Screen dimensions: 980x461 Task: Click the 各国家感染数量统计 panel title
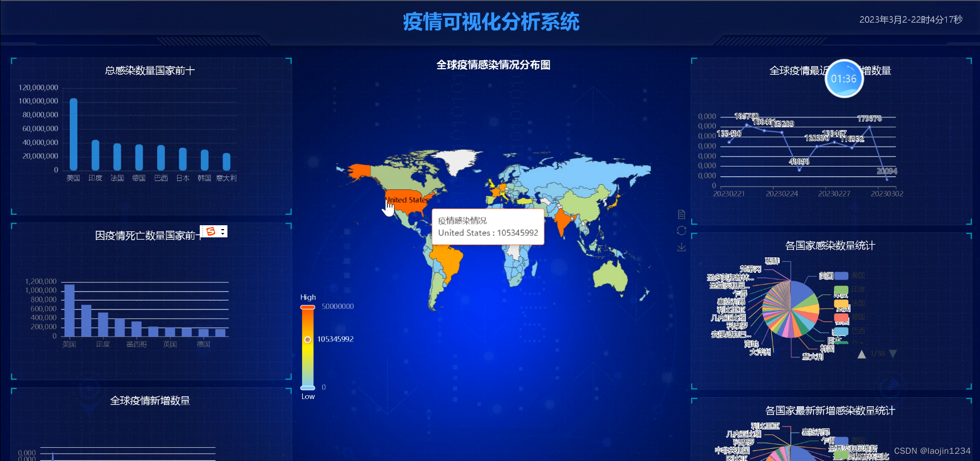830,245
